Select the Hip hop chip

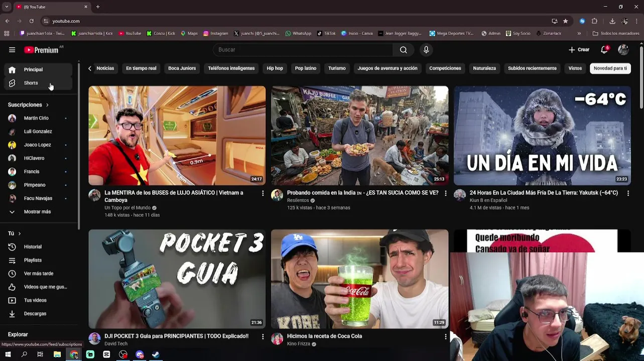click(275, 68)
